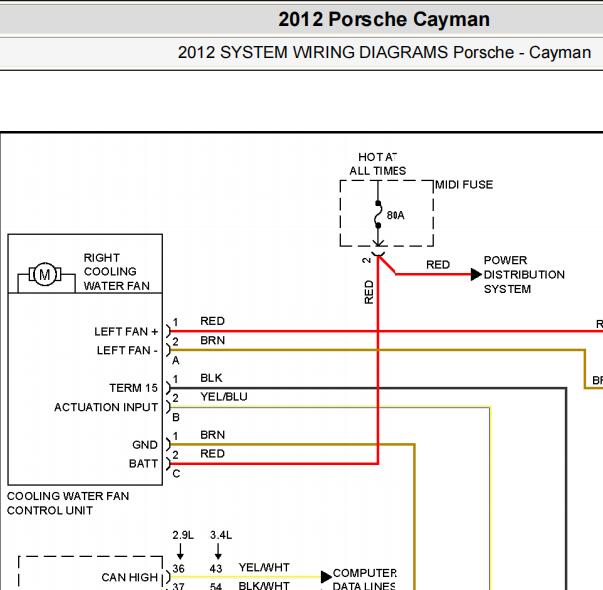Click the "COOLING WATER FAN CONTROL UNIT" caption
Image resolution: width=603 pixels, height=590 pixels.
coord(68,503)
